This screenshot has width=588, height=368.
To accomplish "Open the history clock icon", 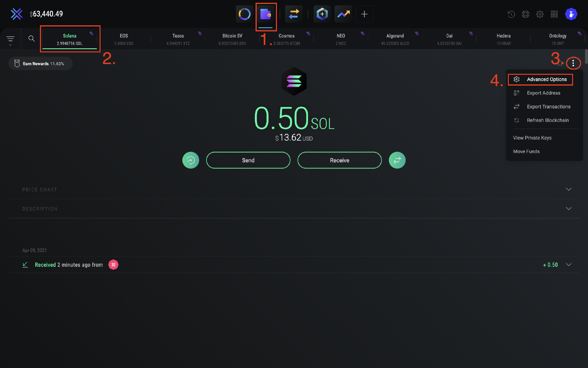I will (x=511, y=14).
